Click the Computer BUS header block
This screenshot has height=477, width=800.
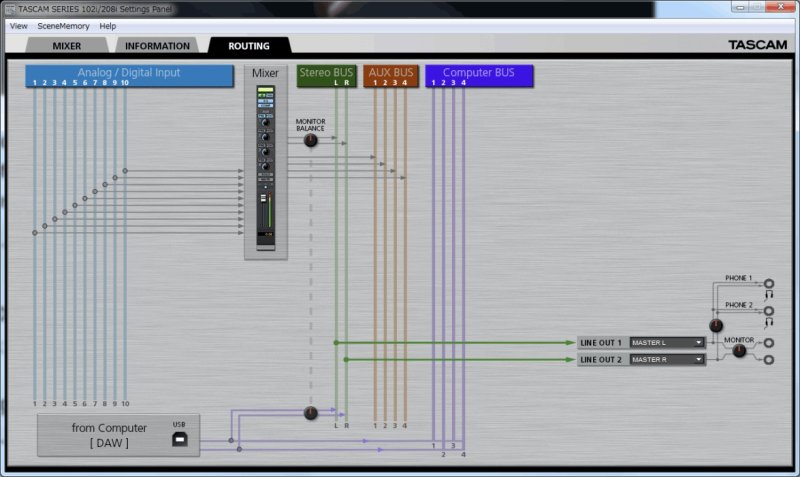tap(479, 73)
